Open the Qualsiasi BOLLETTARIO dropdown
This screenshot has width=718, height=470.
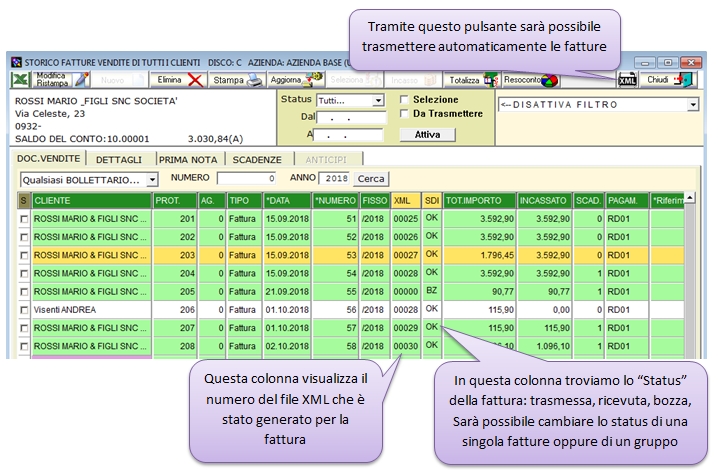coord(152,180)
